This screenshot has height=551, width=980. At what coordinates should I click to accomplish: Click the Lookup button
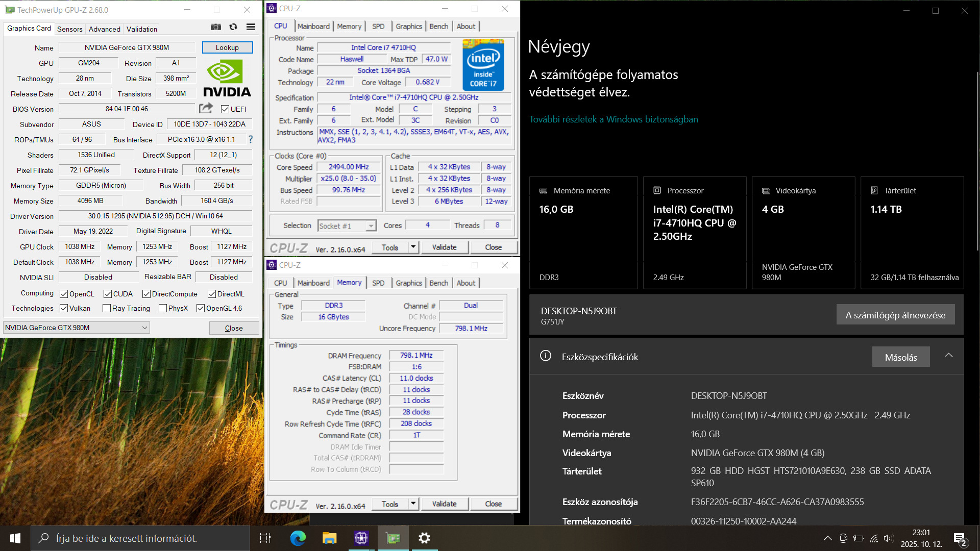click(227, 47)
